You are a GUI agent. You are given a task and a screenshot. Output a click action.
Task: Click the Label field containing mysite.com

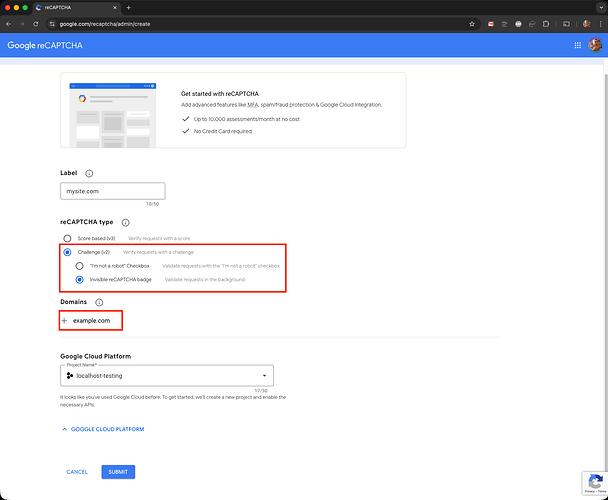tap(112, 191)
